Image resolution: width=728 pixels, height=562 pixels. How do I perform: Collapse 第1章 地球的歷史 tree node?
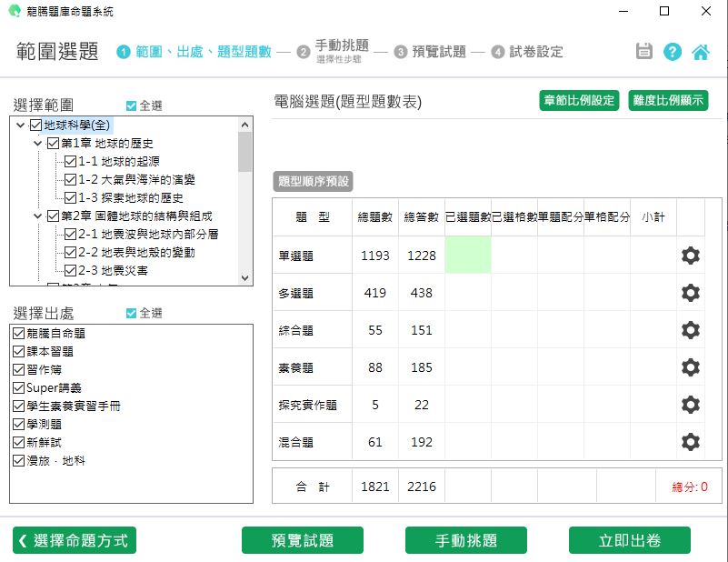38,144
